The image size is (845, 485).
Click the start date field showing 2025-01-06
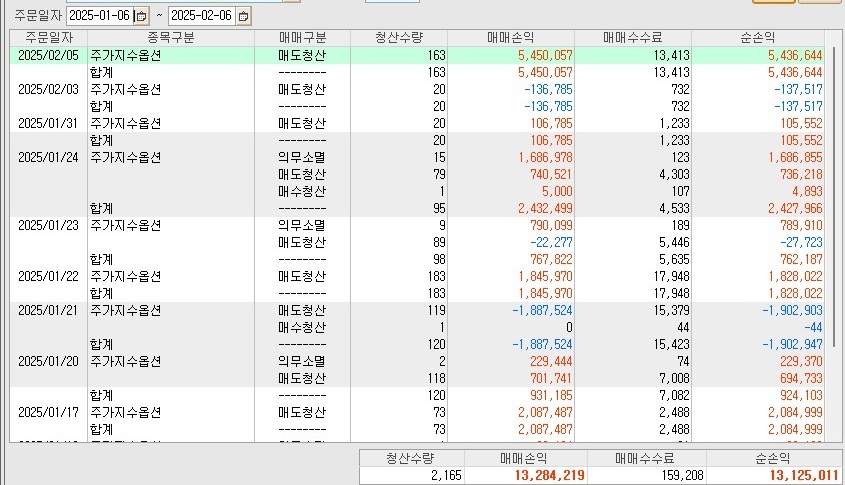point(100,16)
